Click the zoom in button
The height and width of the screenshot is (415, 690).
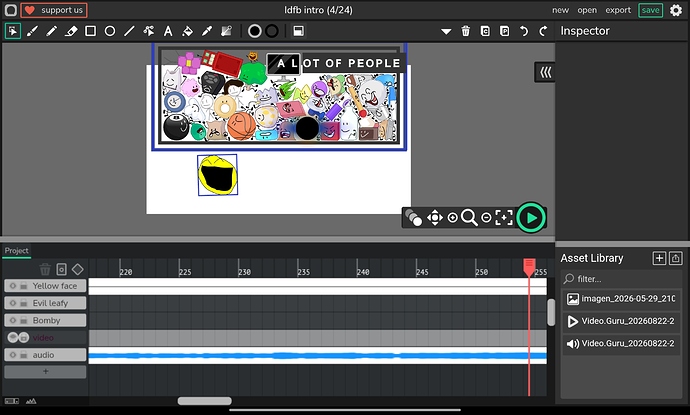tap(452, 217)
